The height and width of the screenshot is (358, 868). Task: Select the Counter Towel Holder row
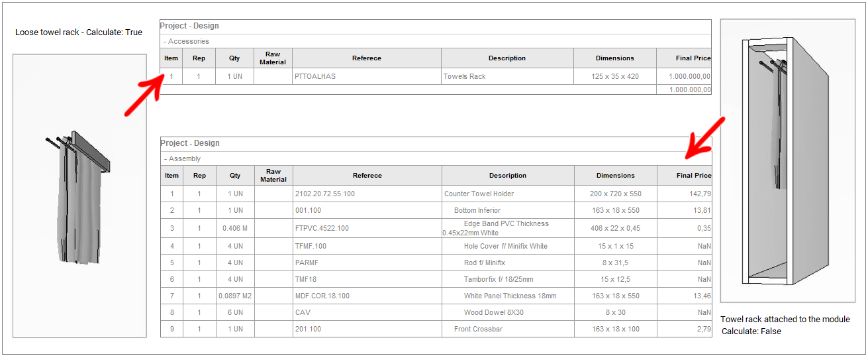479,194
